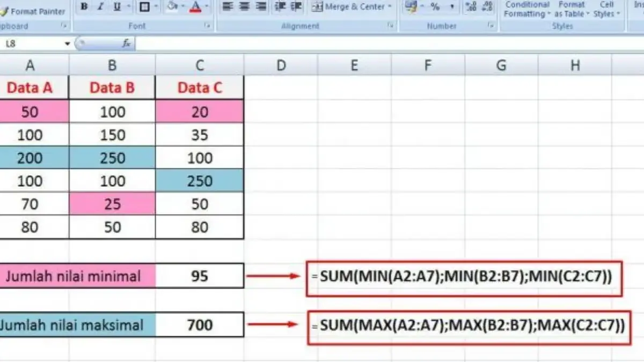Select the cell containing 700
The height and width of the screenshot is (362, 644).
coord(200,325)
